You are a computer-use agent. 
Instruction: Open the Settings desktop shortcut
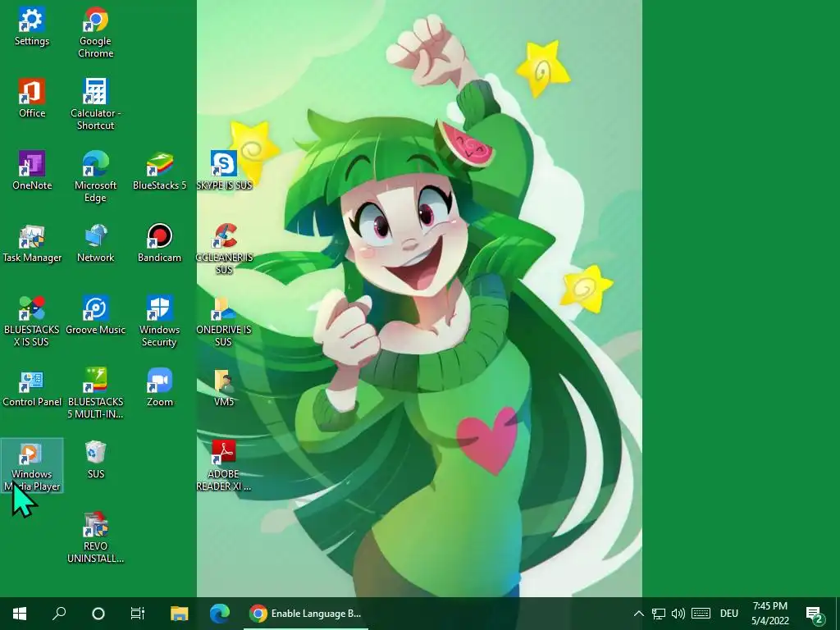(x=32, y=27)
